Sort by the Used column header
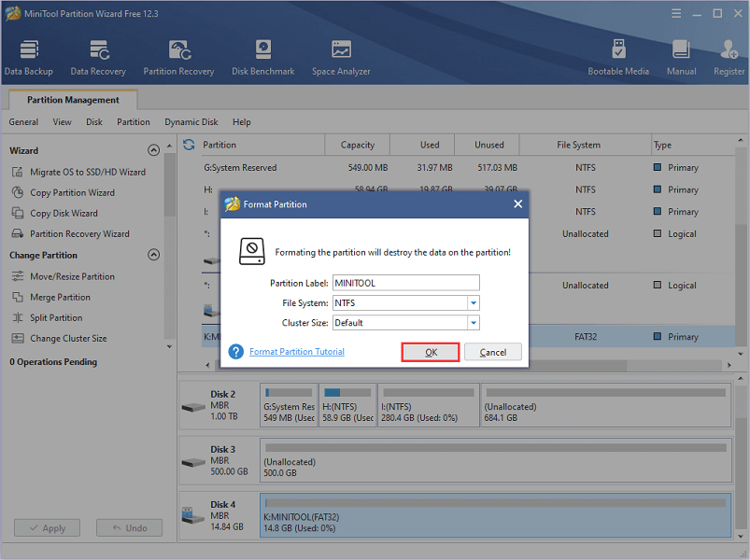This screenshot has width=750, height=560. (x=422, y=145)
